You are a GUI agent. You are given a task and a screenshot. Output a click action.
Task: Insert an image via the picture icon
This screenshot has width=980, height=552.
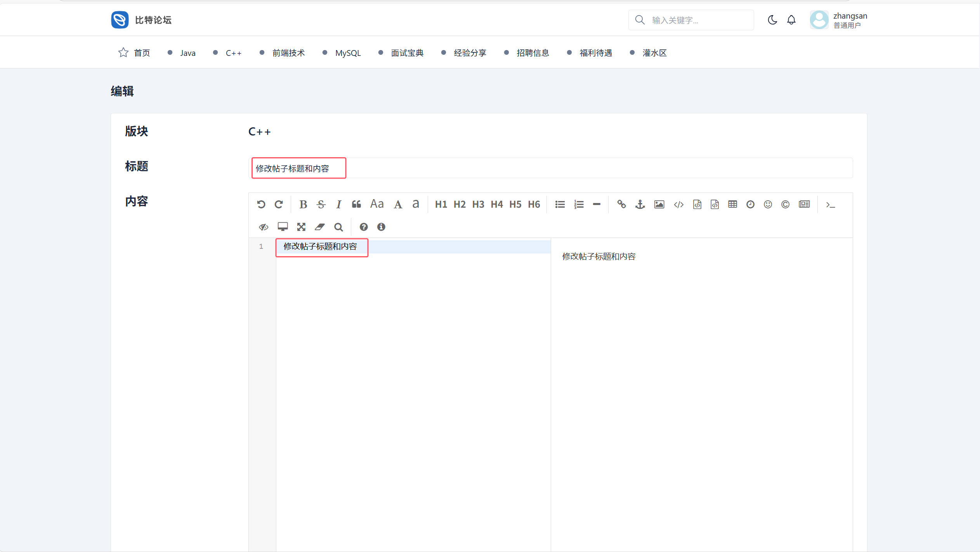coord(659,205)
